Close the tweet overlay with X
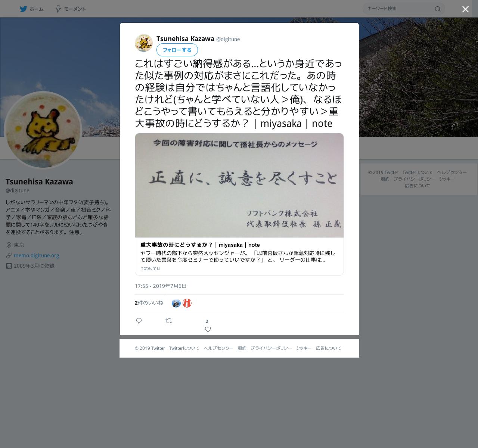The height and width of the screenshot is (448, 478). pyautogui.click(x=465, y=9)
